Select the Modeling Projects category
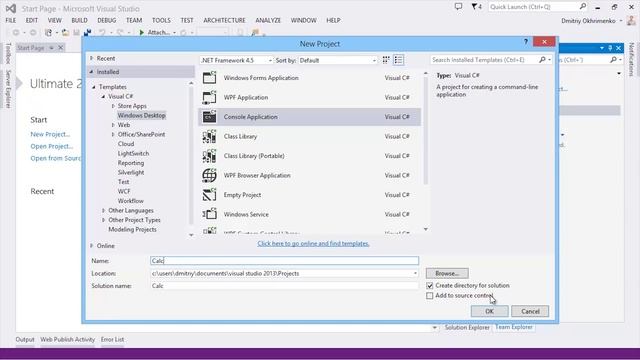This screenshot has width=640, height=360. 132,229
